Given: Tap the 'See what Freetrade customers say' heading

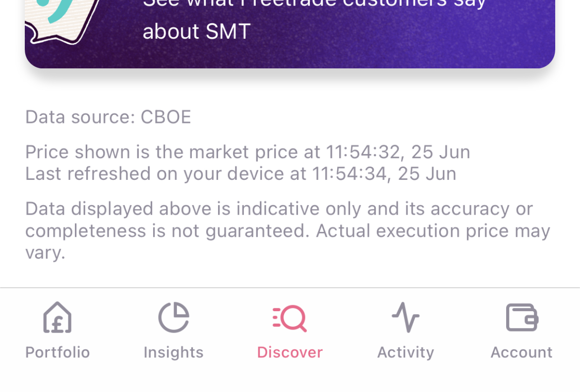Looking at the screenshot, I should tap(314, 4).
